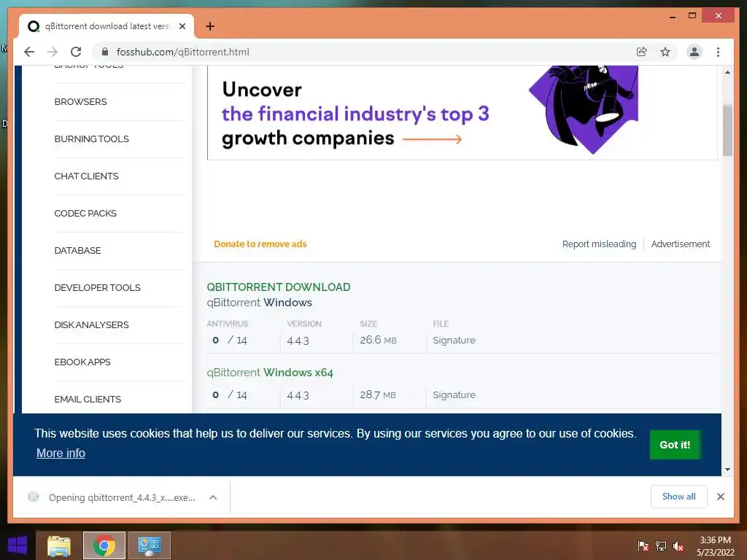Click Report misleading link

[599, 244]
